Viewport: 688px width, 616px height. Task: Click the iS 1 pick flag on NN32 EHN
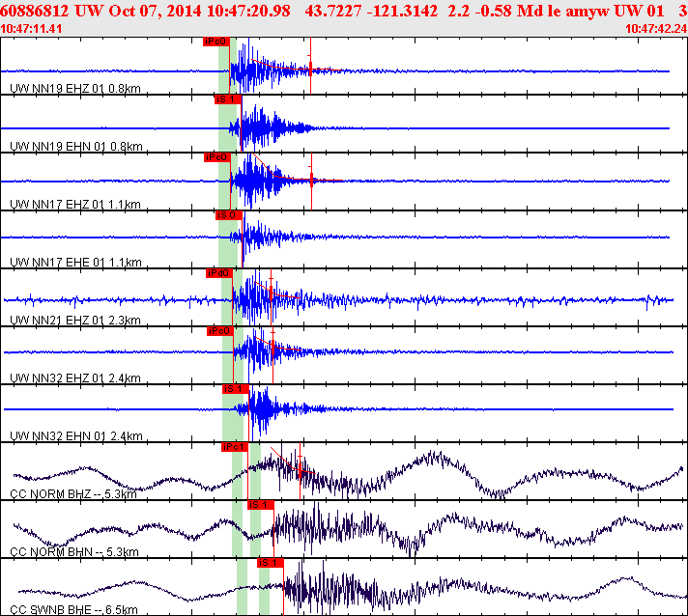coord(235,388)
